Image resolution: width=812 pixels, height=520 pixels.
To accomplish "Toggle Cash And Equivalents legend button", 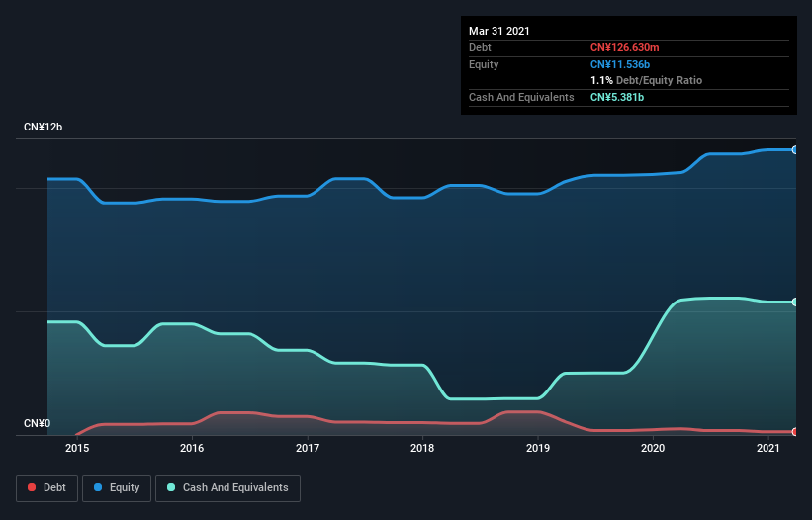I will coord(227,488).
